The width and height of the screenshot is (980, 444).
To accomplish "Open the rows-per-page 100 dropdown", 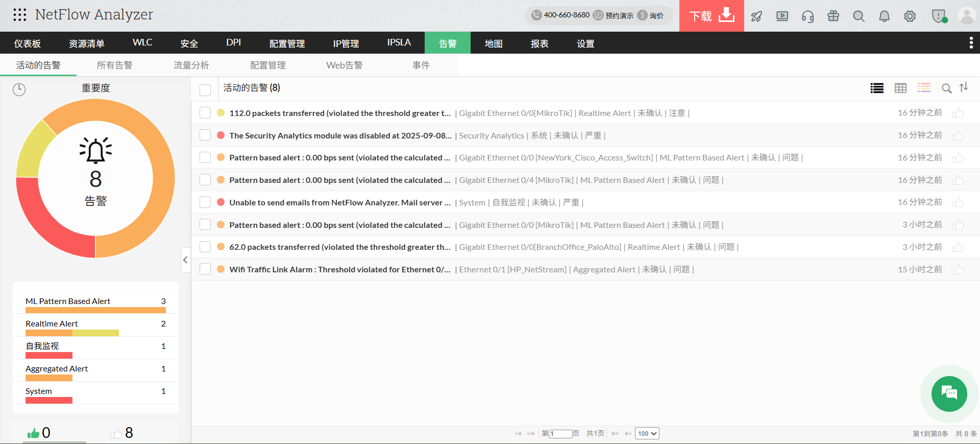I will coord(647,433).
